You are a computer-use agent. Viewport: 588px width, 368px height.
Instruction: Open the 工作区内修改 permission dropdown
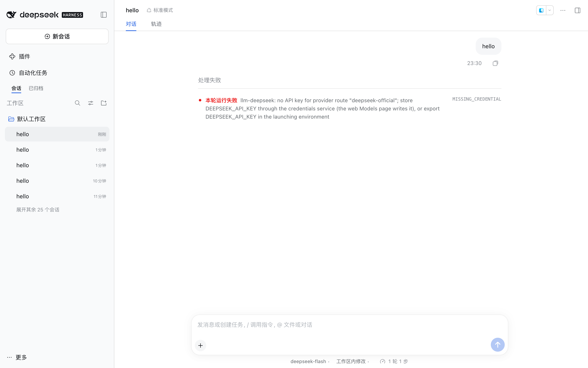point(353,361)
